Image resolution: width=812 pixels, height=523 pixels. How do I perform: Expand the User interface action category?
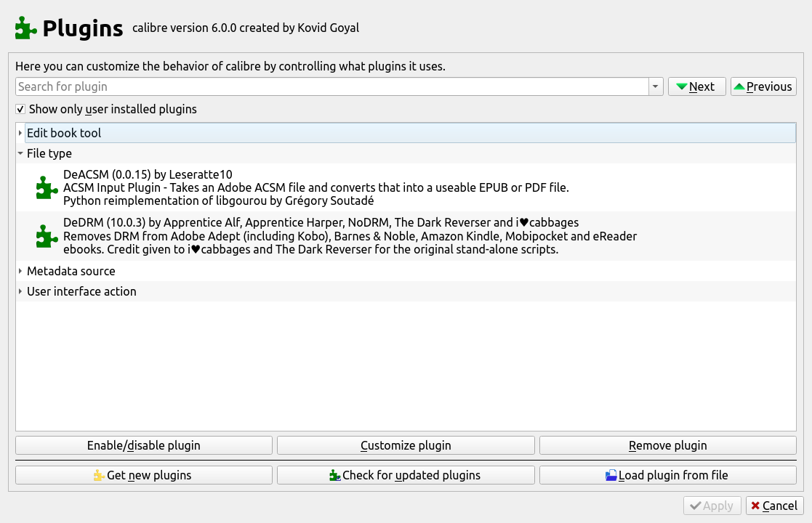[x=20, y=291]
